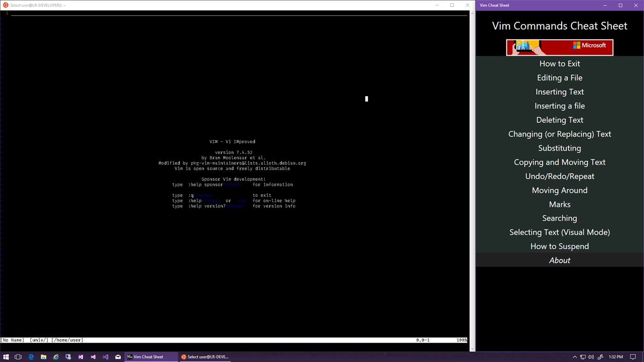Expand hidden icons in the system tray

pos(574,356)
